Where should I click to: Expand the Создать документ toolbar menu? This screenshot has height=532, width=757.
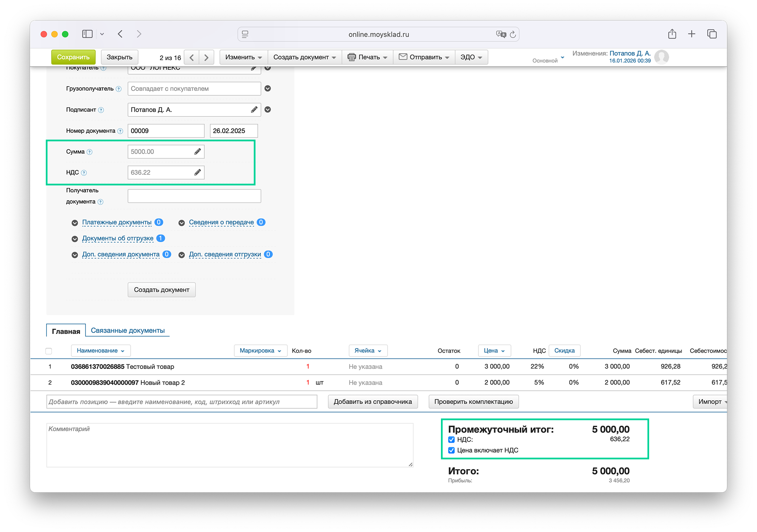pyautogui.click(x=304, y=57)
